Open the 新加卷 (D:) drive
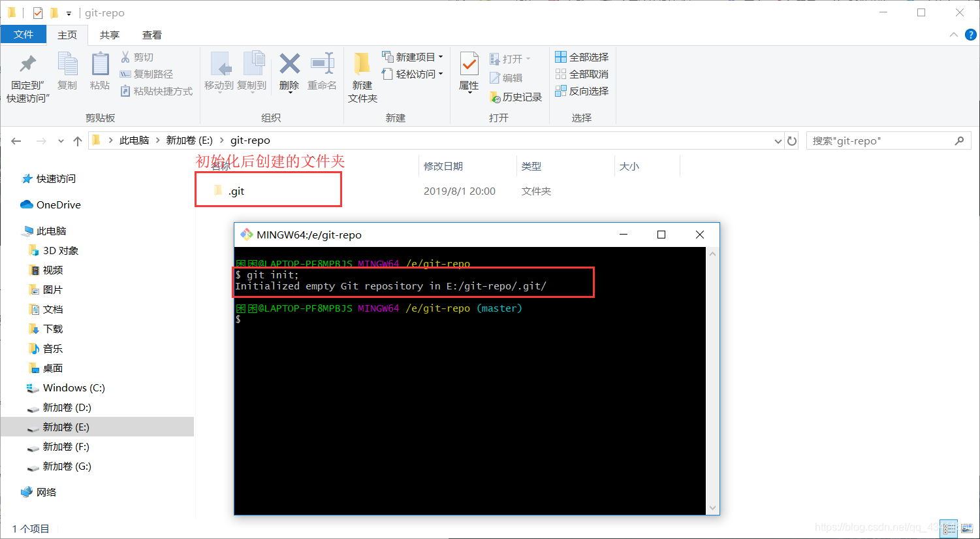Viewport: 980px width, 539px height. click(59, 408)
